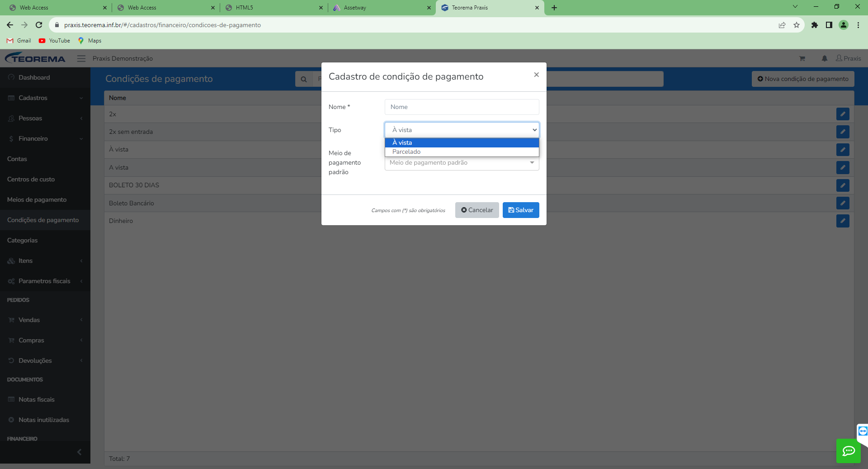Open Maps bookmark
The height and width of the screenshot is (469, 868).
(x=90, y=41)
